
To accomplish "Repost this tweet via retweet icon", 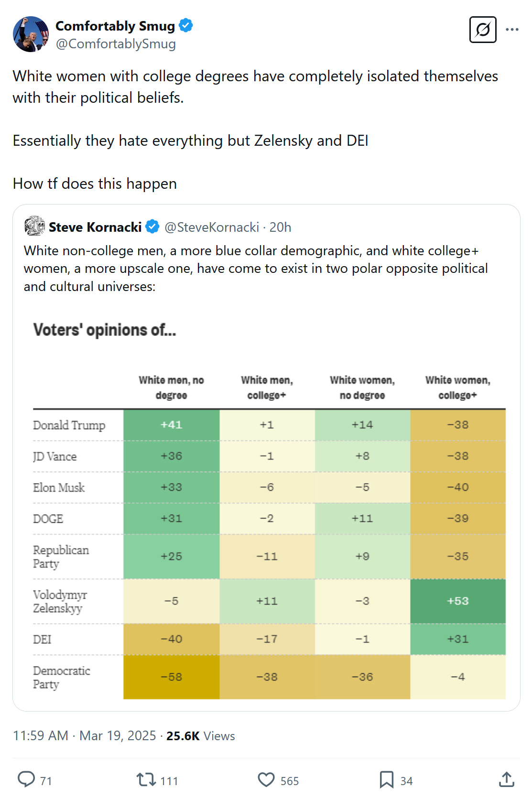I will (146, 780).
